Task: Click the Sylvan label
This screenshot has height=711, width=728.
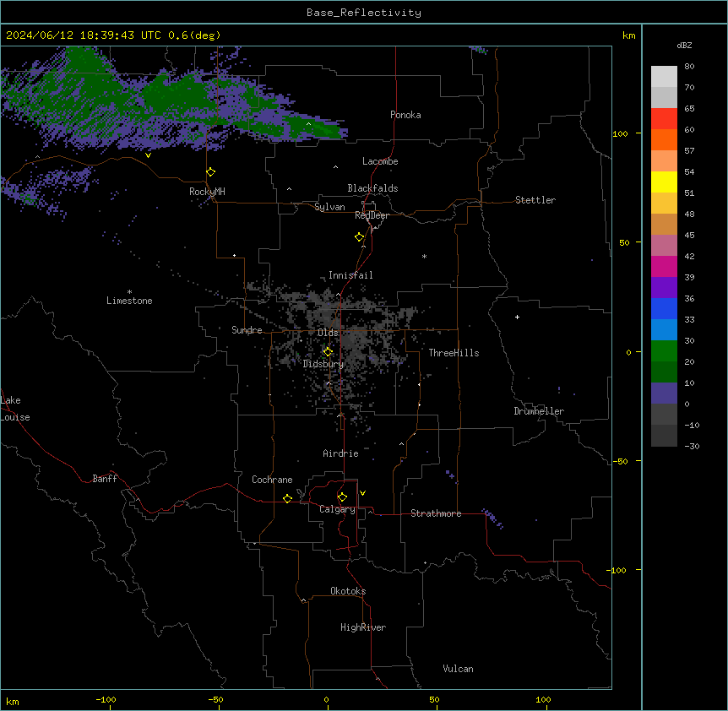Action: [329, 207]
